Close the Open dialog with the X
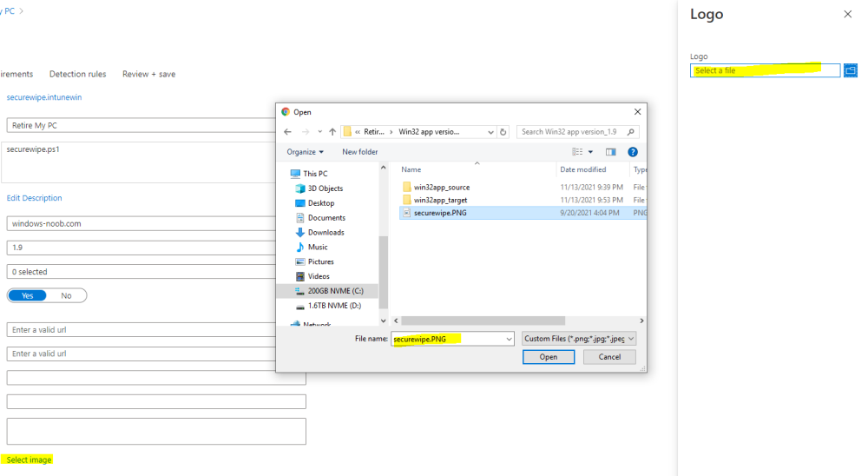The width and height of the screenshot is (868, 476). click(637, 112)
